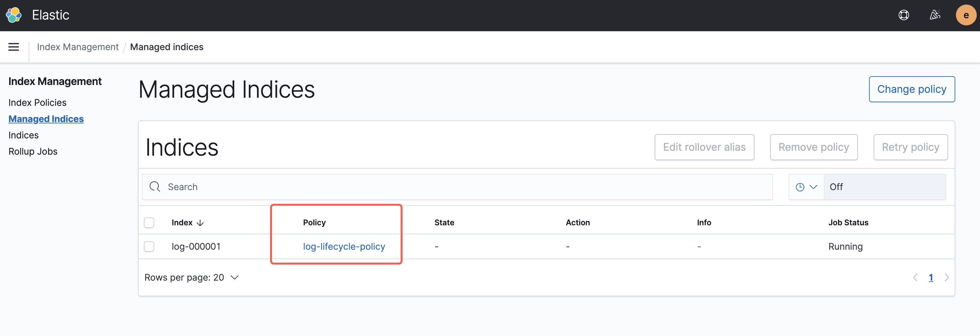Open the newsfeed celebration icon
980x336 pixels.
coord(935,15)
